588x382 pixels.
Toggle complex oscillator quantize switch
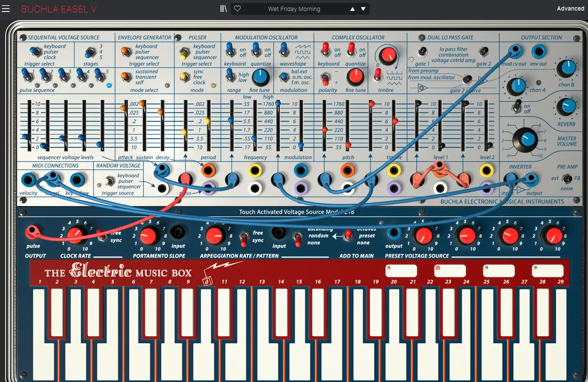[352, 49]
